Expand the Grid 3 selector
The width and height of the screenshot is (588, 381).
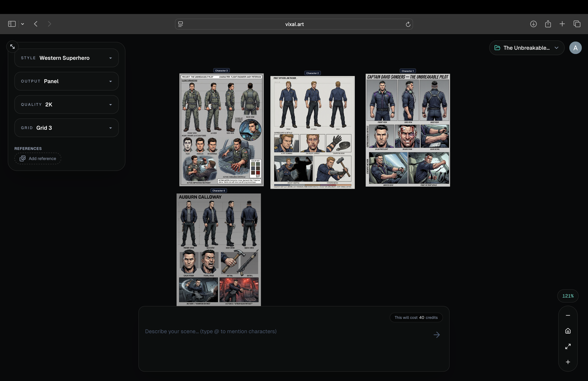(x=66, y=128)
